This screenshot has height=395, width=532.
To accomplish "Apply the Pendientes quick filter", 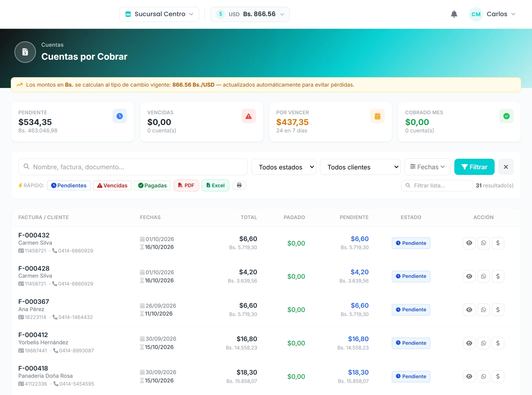I will 69,186.
